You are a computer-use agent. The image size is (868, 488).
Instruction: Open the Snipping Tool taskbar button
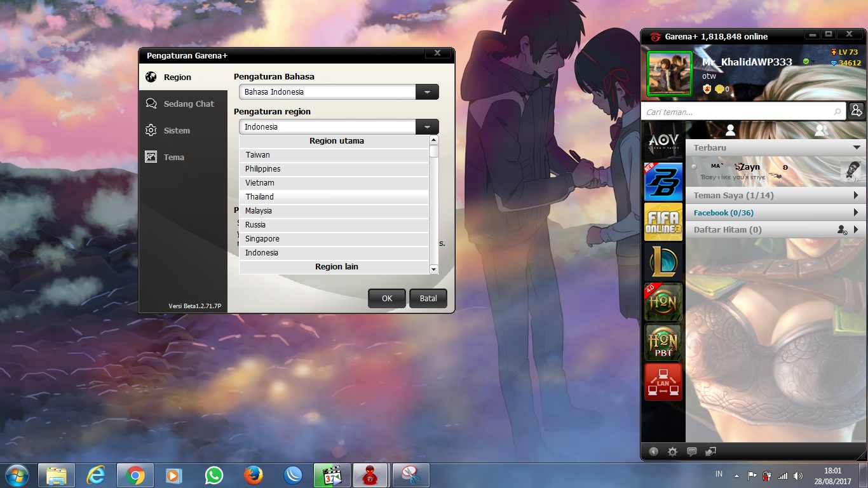click(411, 475)
